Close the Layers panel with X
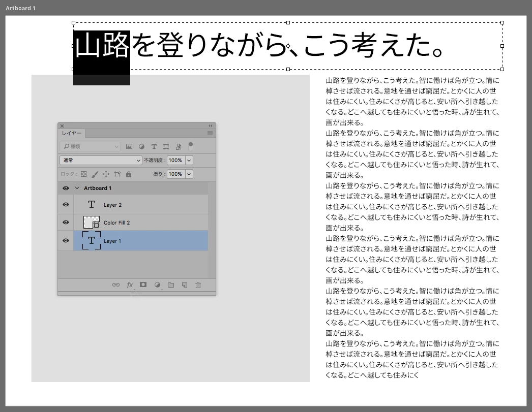 (x=62, y=125)
